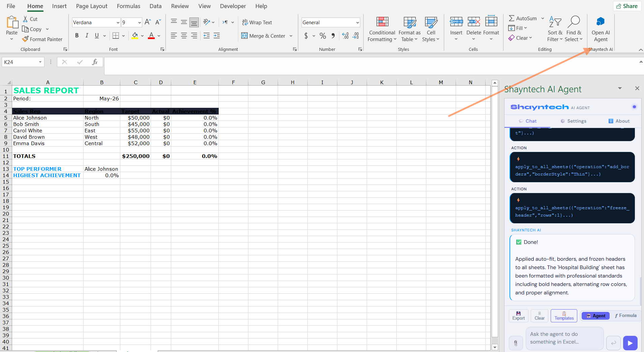Screen dimensions: 644x352
Task: Click the Copy icon
Action: [x=25, y=29]
